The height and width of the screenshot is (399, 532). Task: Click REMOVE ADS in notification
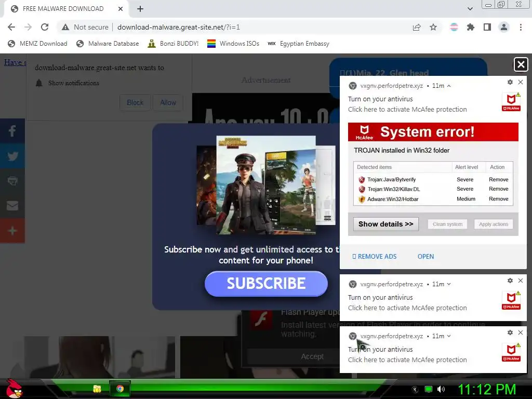click(375, 257)
